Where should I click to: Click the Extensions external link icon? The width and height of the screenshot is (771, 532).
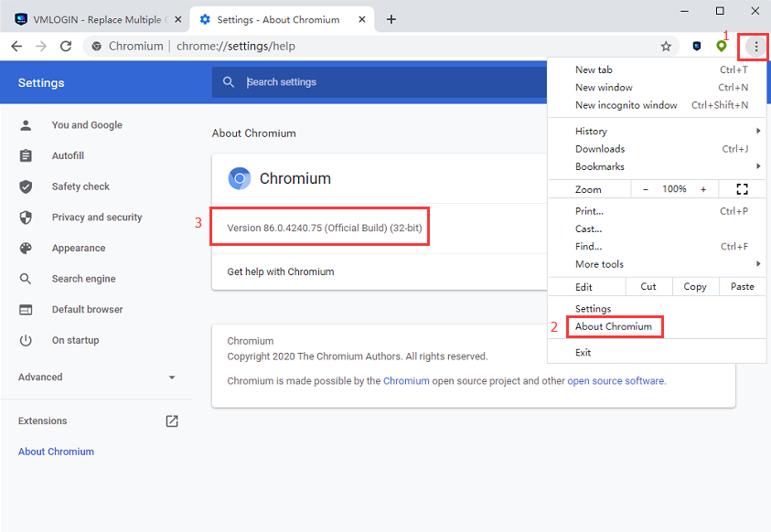[172, 421]
